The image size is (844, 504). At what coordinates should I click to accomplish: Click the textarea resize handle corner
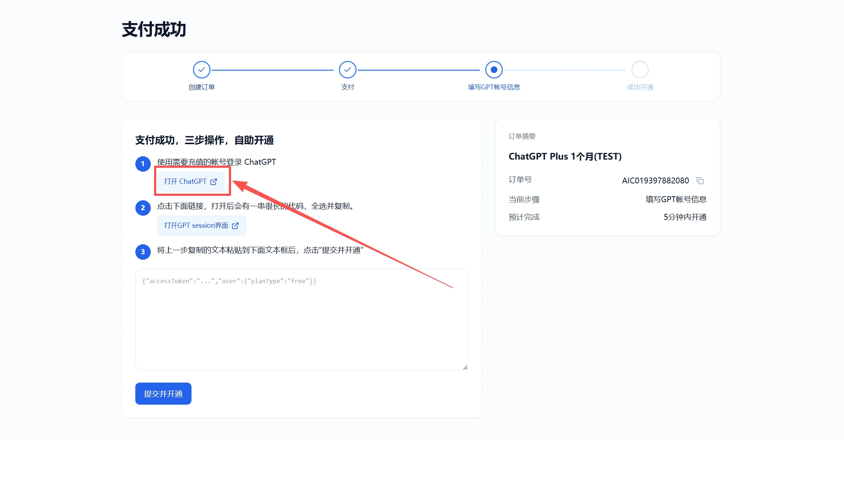[x=465, y=367]
